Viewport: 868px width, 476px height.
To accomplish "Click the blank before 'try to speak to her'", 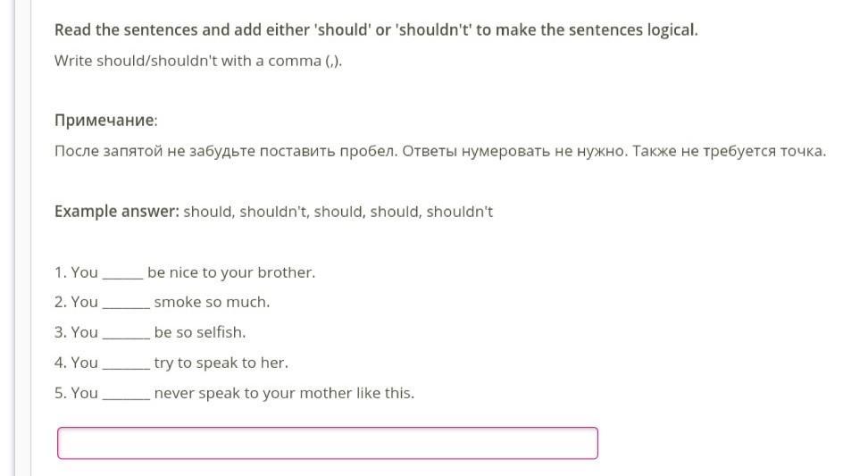I will pos(126,363).
